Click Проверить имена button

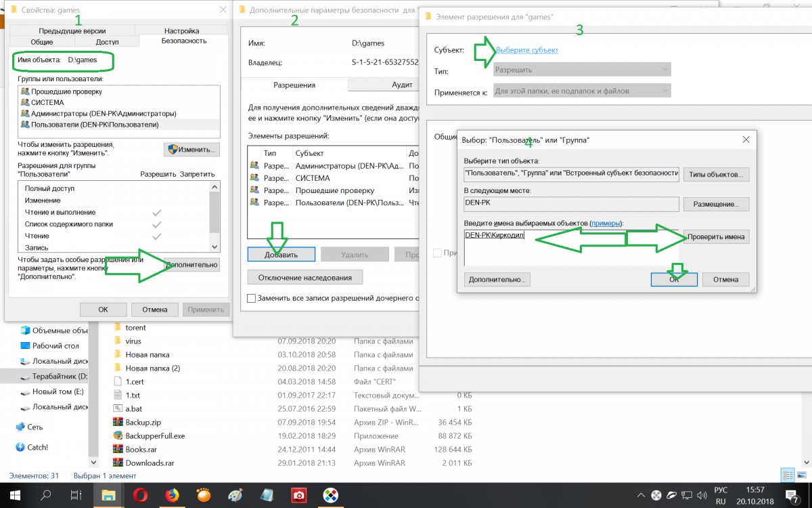pyautogui.click(x=717, y=237)
